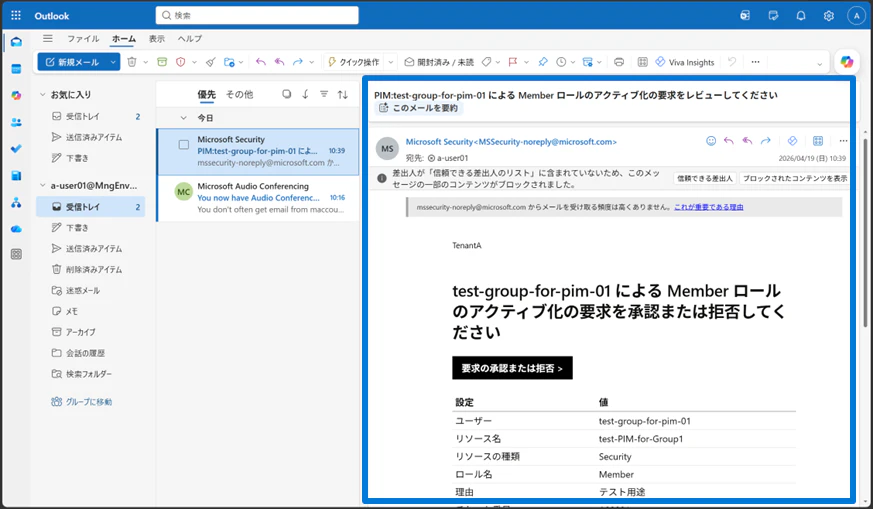This screenshot has height=509, width=873.
Task: Open the app launcher waffle icon
Action: click(x=16, y=16)
